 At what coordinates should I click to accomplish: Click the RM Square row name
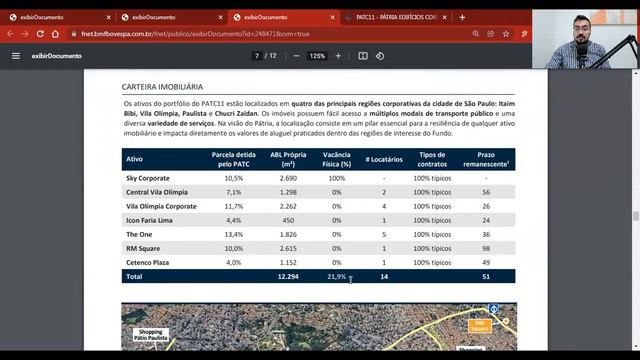(x=143, y=249)
